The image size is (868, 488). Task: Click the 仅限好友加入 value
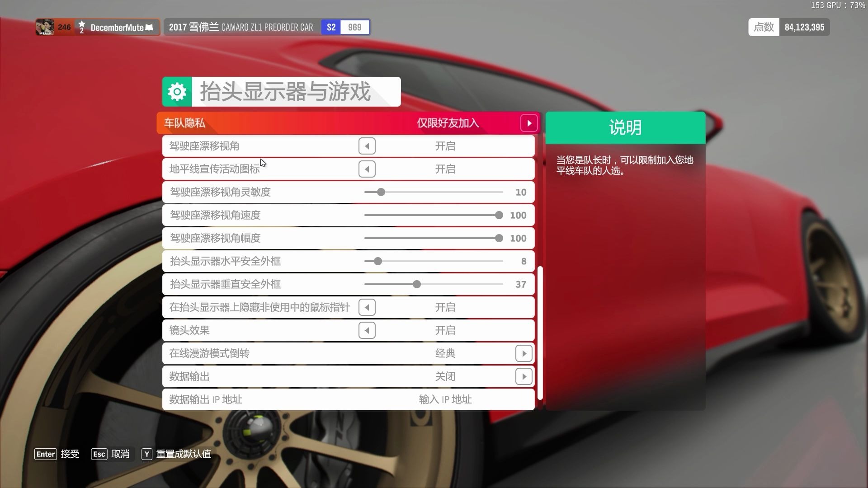pos(448,123)
